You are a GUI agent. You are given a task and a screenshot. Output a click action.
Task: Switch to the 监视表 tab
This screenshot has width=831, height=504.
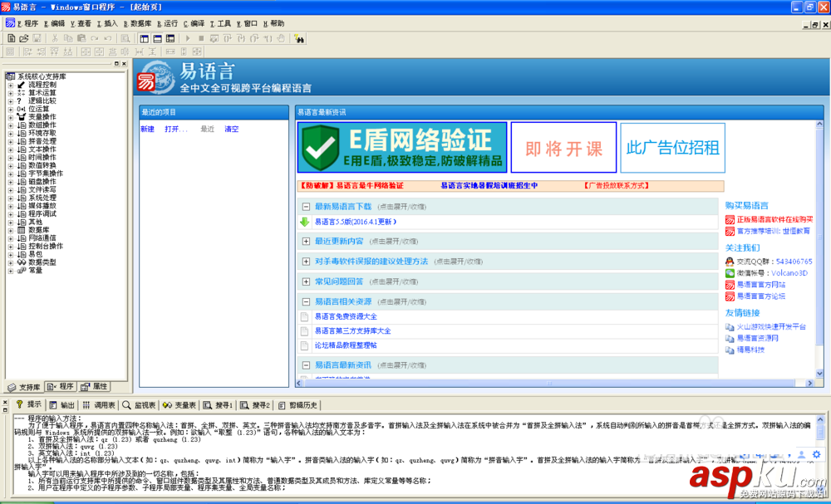(x=139, y=405)
